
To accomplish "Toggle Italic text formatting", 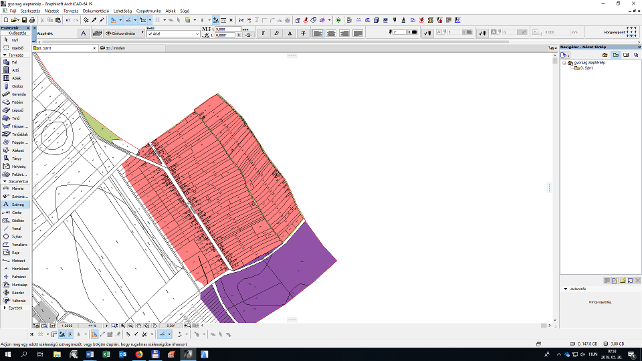I will click(277, 33).
